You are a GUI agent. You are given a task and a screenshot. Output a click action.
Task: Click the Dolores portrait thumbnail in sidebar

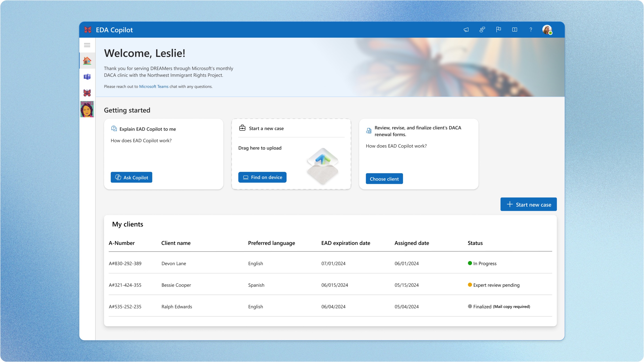[87, 109]
